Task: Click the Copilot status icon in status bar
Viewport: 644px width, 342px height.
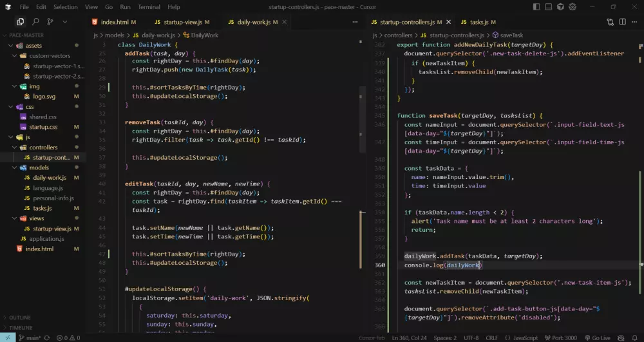Action: tap(621, 338)
